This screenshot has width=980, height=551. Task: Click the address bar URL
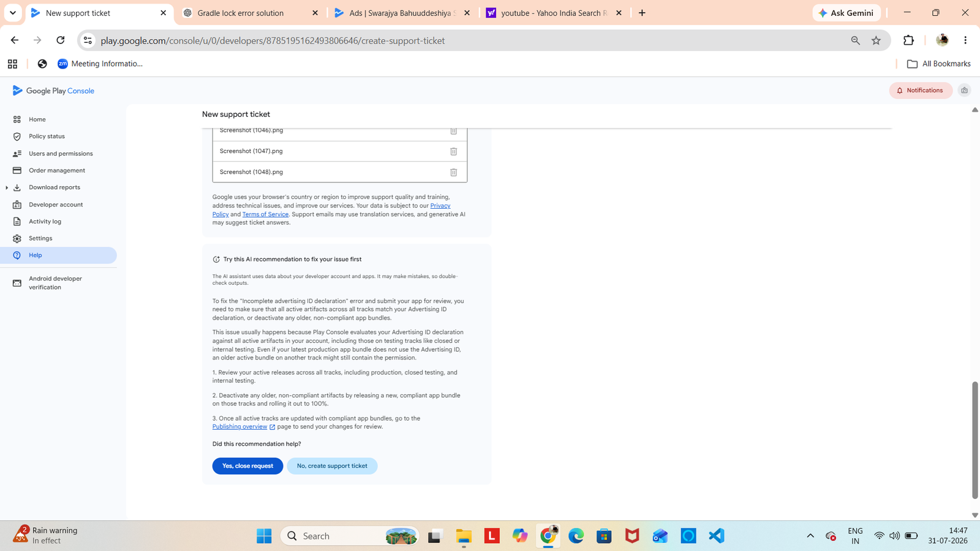pyautogui.click(x=273, y=40)
